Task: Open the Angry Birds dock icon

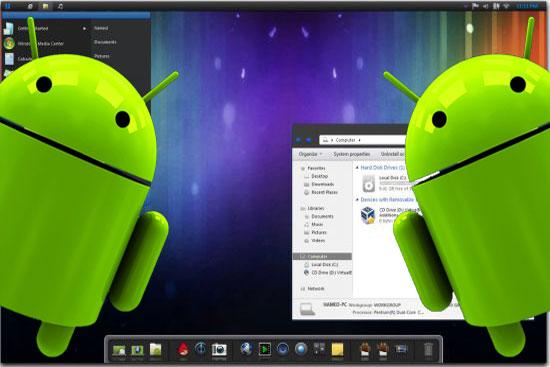Action: pyautogui.click(x=183, y=349)
